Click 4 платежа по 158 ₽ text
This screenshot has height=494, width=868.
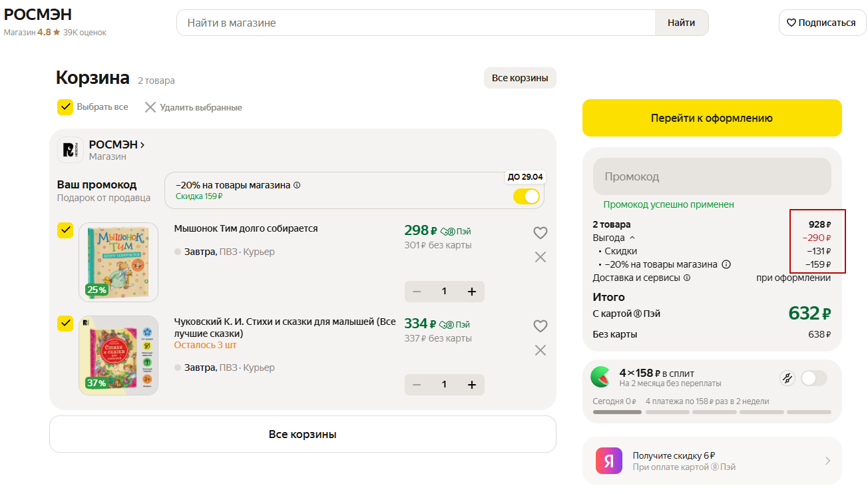click(x=707, y=401)
